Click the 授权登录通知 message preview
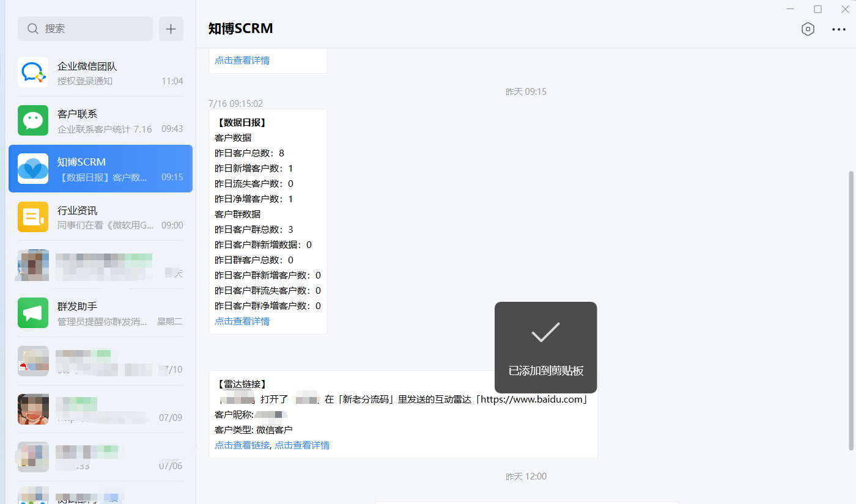The width and height of the screenshot is (856, 504). click(x=85, y=81)
